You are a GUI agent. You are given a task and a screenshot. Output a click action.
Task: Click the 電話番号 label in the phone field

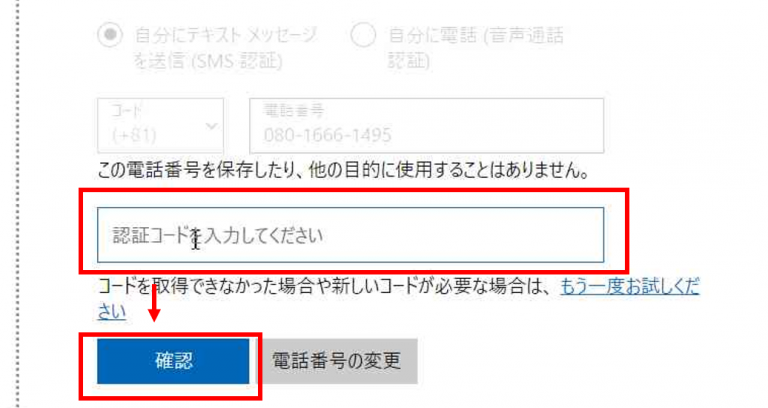[294, 111]
